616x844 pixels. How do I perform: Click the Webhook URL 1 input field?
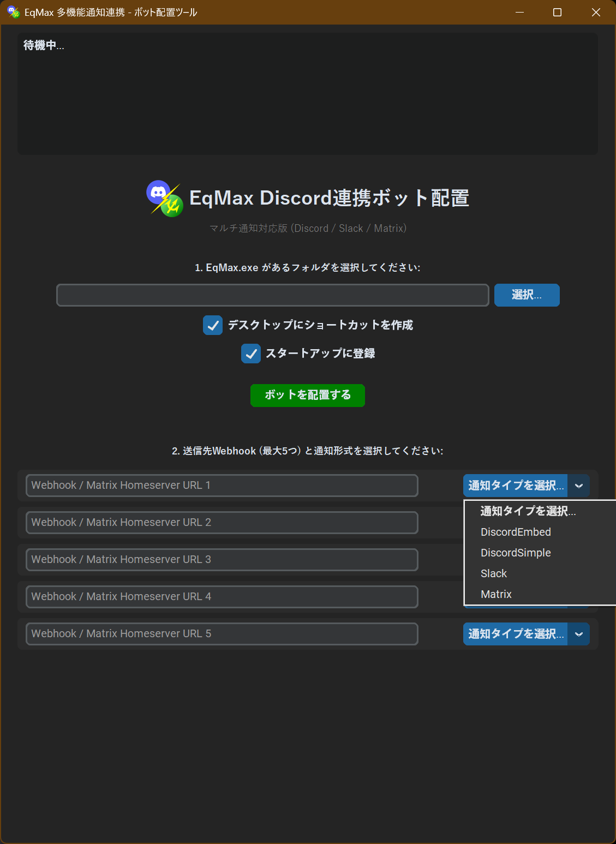(x=221, y=485)
